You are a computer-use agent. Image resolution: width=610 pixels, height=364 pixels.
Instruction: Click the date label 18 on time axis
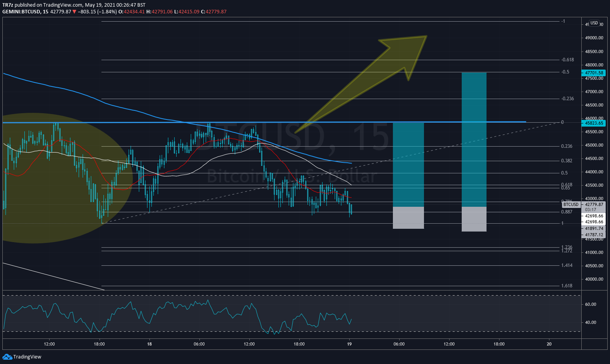coord(149,344)
